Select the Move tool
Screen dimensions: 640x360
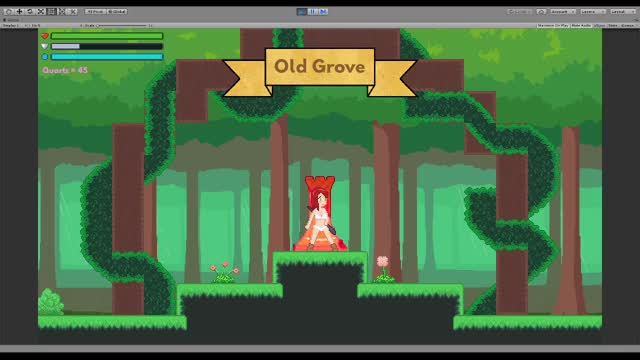(19, 11)
